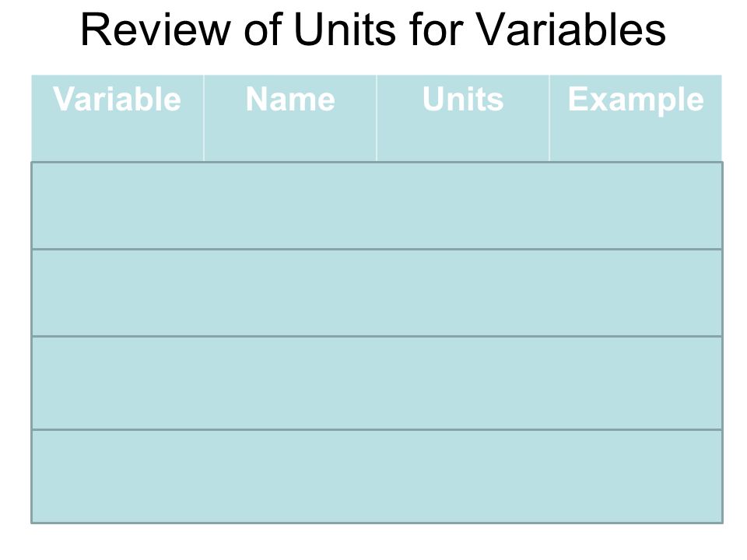Click the border line between first and second rows
This screenshot has width=747, height=560.
click(x=377, y=249)
